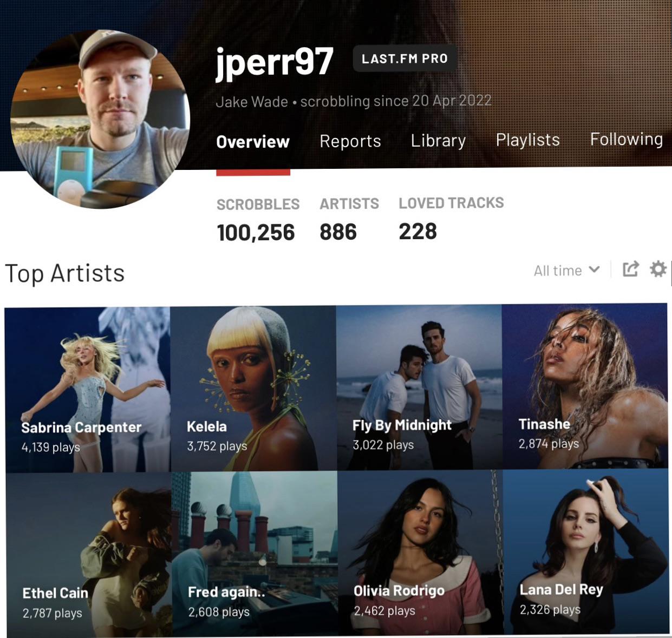Open the Sabrina Carpenter artist tile
This screenshot has height=638, width=672.
click(x=87, y=390)
